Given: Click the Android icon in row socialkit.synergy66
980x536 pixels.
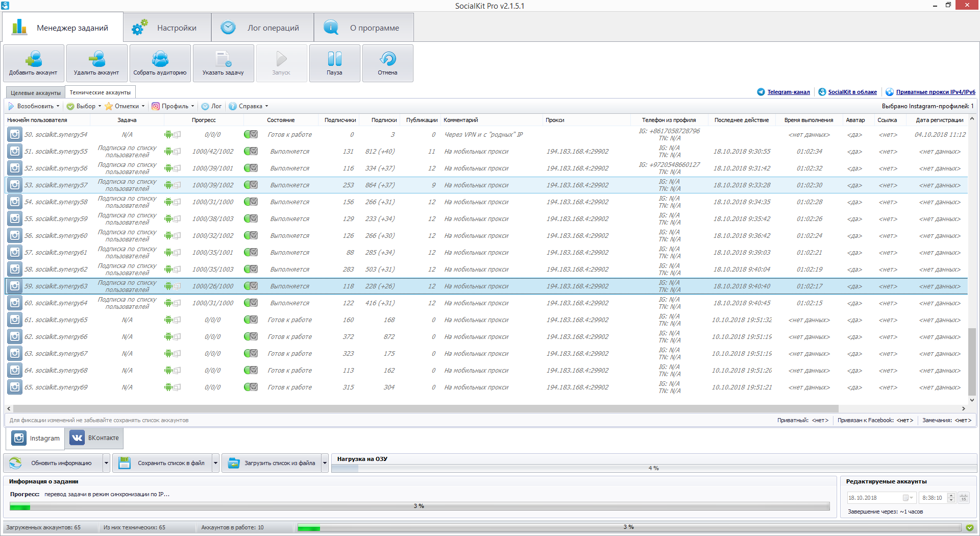Looking at the screenshot, I should click(168, 337).
